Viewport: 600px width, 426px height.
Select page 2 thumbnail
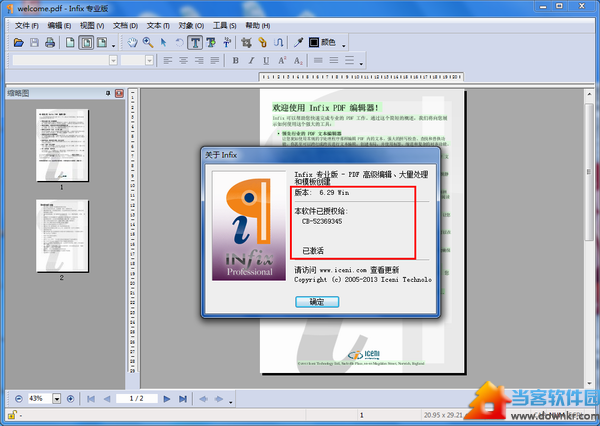point(62,236)
